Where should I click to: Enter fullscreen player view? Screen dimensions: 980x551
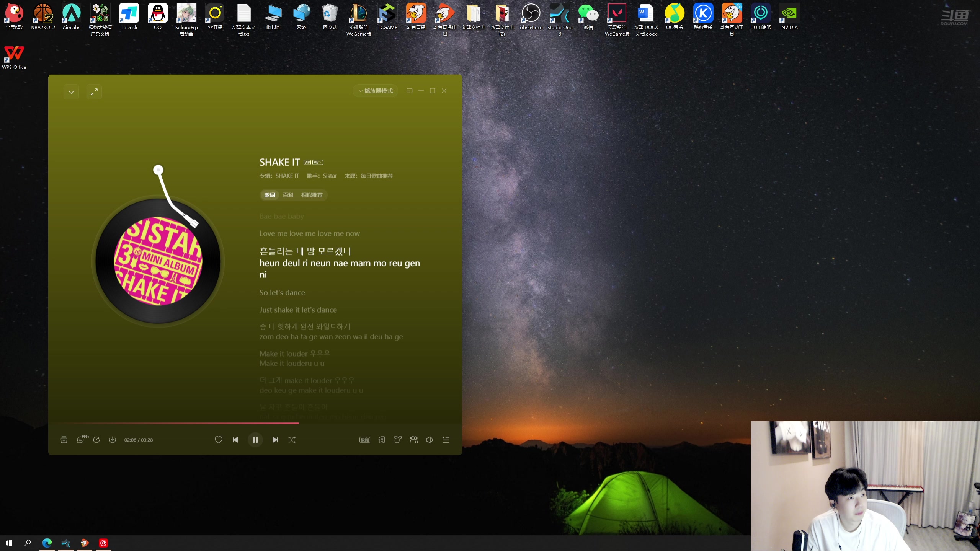(94, 92)
